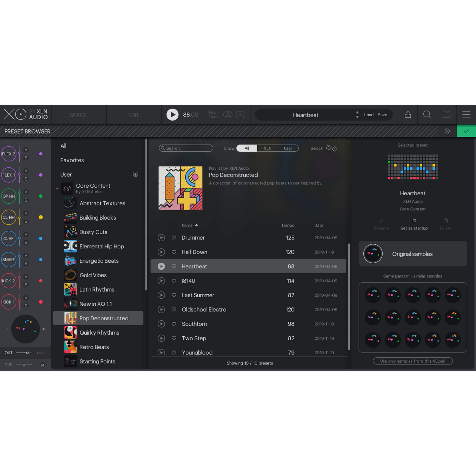Click the Load button

pyautogui.click(x=369, y=114)
